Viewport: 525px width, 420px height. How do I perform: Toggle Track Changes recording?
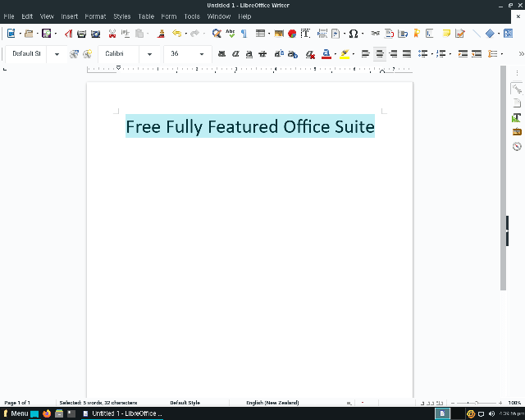460,34
